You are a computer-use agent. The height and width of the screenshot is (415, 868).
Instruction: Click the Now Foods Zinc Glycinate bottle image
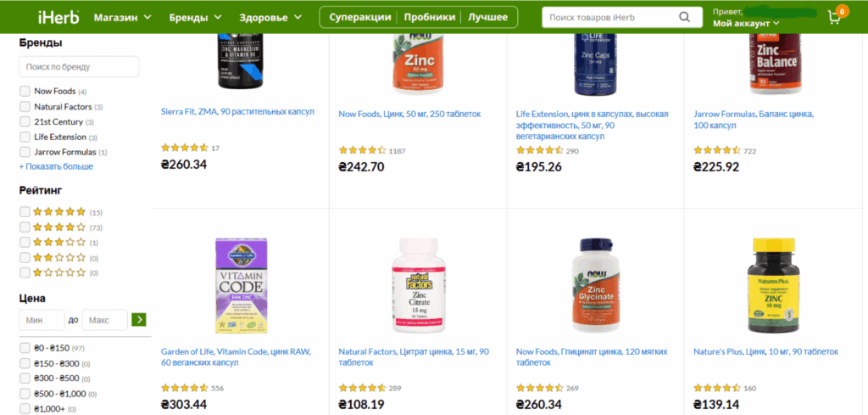(x=596, y=286)
